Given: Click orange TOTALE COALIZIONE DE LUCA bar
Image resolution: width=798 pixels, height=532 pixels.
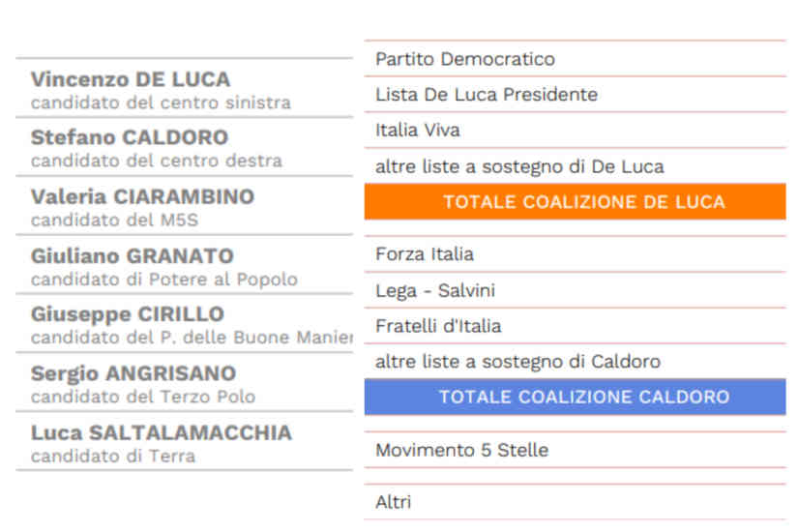Looking at the screenshot, I should pos(576,201).
